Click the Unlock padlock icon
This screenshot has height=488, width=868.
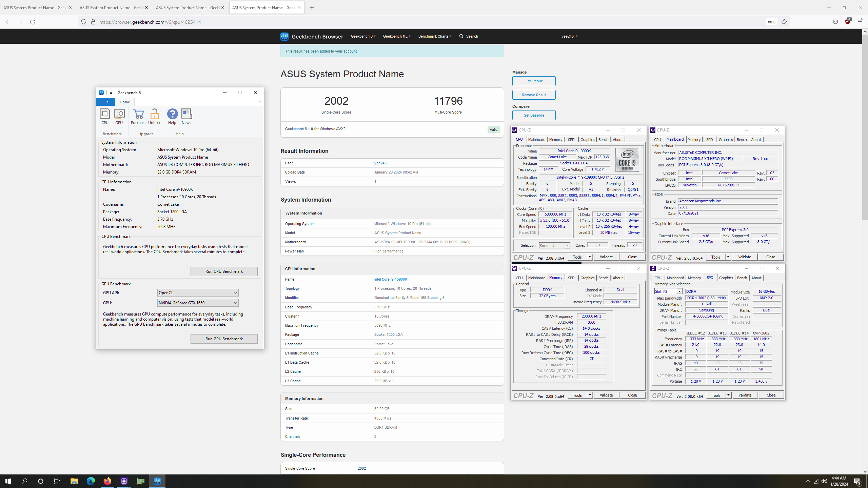coord(154,117)
